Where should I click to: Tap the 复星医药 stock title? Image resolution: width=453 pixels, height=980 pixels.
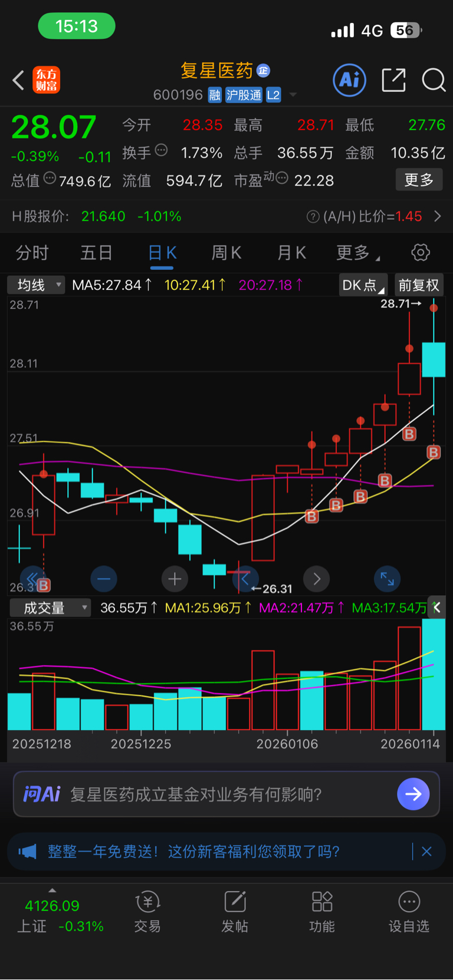coord(216,71)
